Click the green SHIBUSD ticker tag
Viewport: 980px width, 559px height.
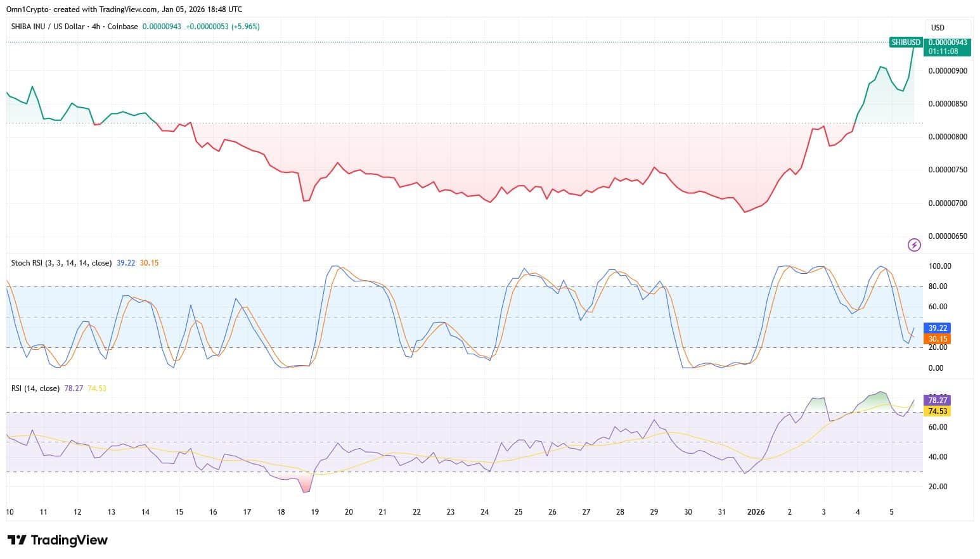[x=905, y=42]
